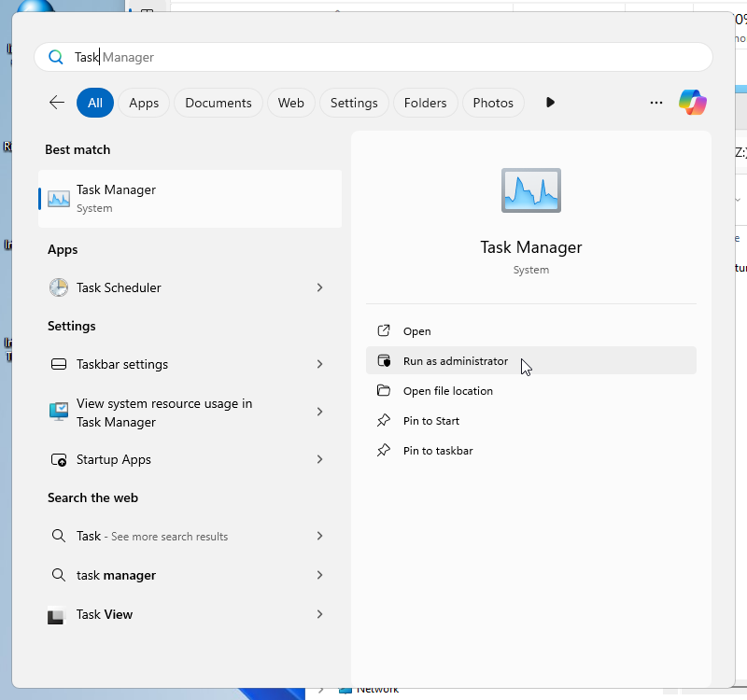The width and height of the screenshot is (747, 700).
Task: Show more filter tabs with play arrow
Action: click(550, 103)
